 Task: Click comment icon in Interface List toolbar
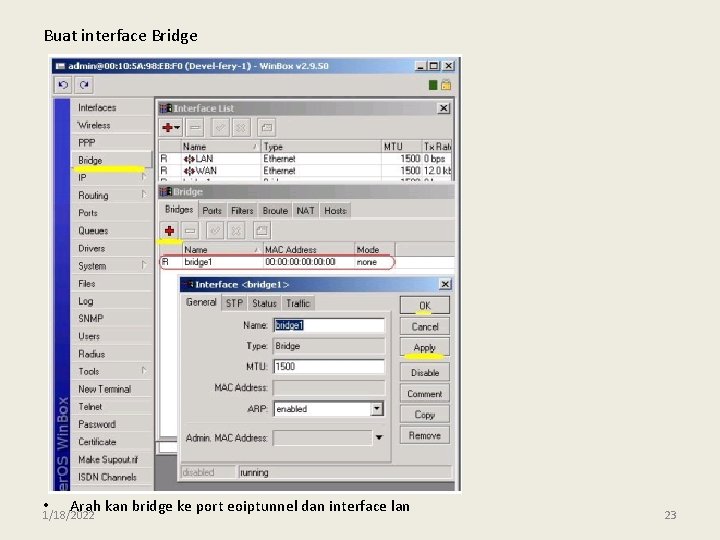click(x=266, y=128)
